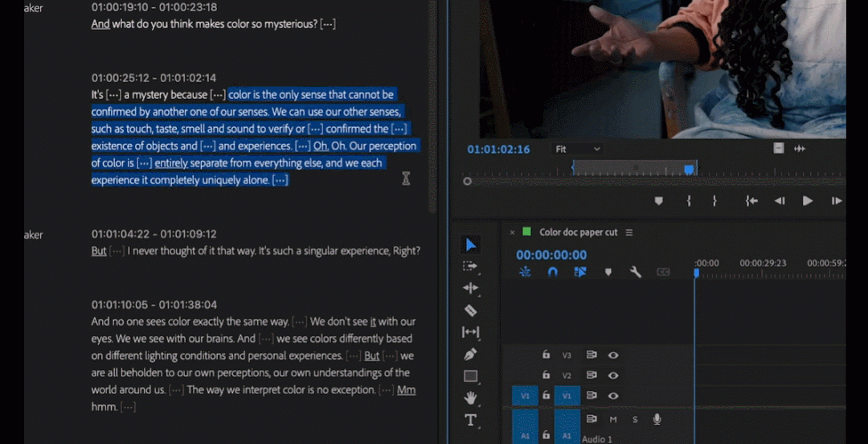Click timestamp 01:01:04:22 - 01:01:09:12
Screen dimensions: 868x444
click(x=154, y=234)
